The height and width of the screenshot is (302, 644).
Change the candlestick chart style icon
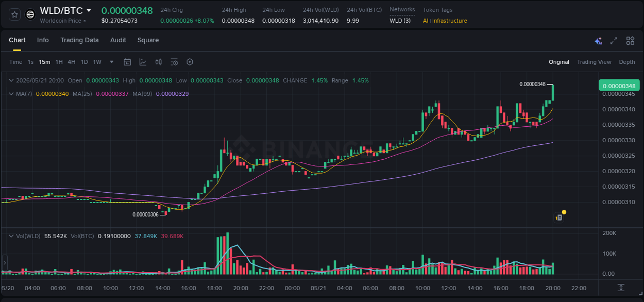coord(159,62)
